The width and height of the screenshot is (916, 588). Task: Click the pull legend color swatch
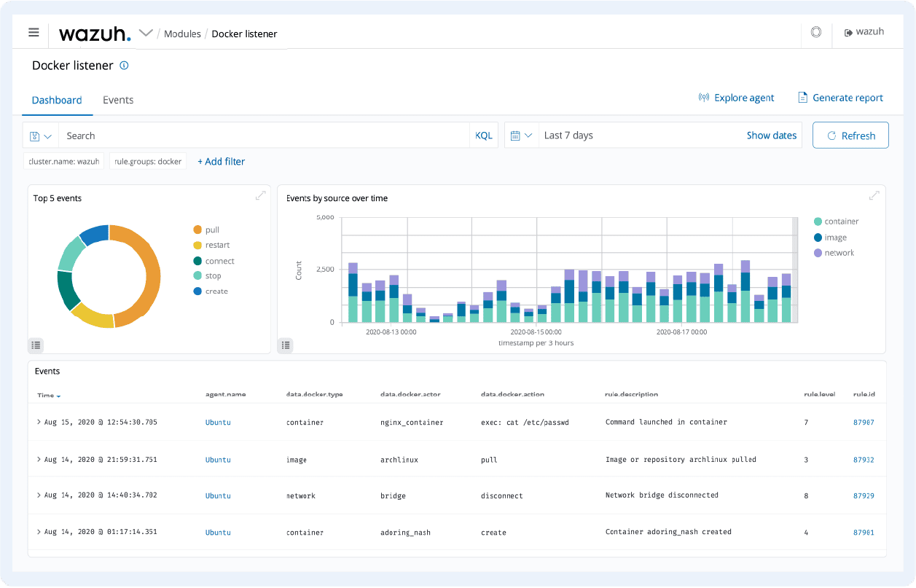click(x=197, y=230)
